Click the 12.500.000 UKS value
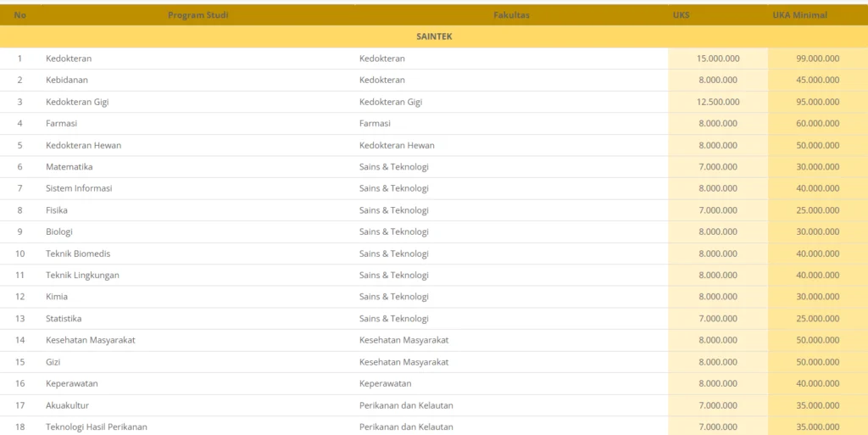 click(x=718, y=102)
